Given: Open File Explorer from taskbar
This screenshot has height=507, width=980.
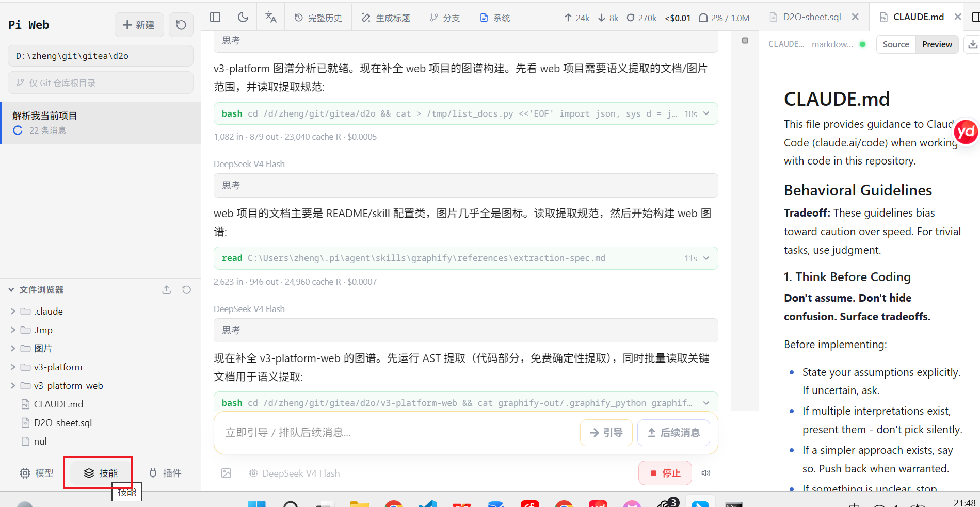Looking at the screenshot, I should pyautogui.click(x=360, y=503).
